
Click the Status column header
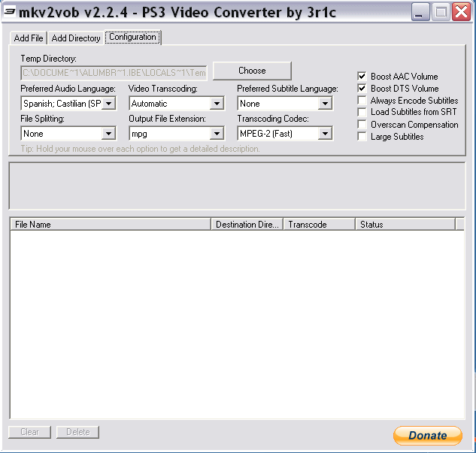405,225
